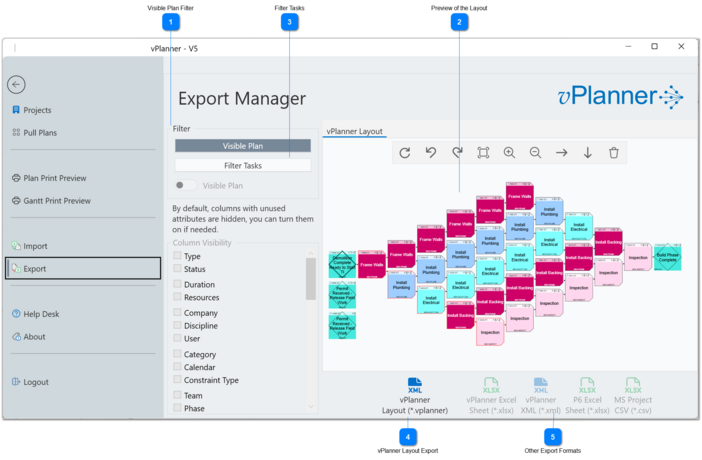
Task: Select the Build Phase Complete milestone
Action: (667, 257)
